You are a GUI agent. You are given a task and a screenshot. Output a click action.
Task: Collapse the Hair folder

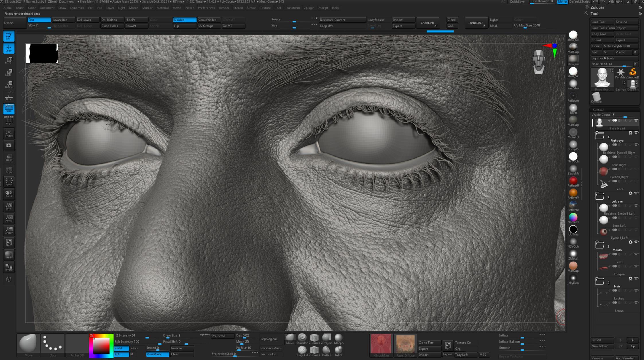pyautogui.click(x=600, y=281)
